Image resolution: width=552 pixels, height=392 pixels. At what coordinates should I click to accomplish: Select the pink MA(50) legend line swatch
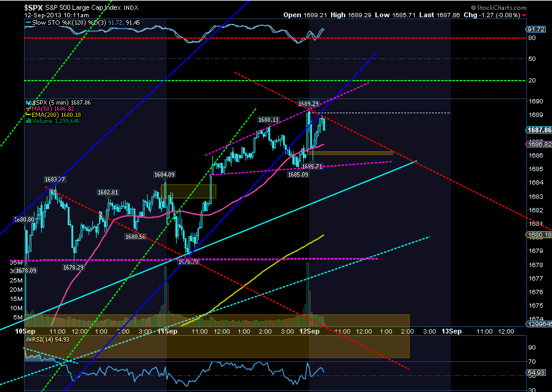pyautogui.click(x=28, y=109)
